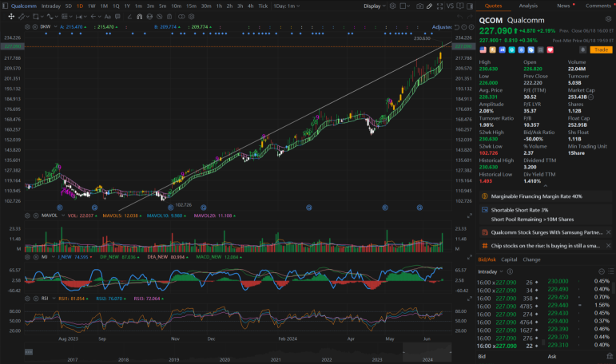Activate the pencil drawing mode icon
This screenshot has width=616, height=364.
click(x=429, y=6)
